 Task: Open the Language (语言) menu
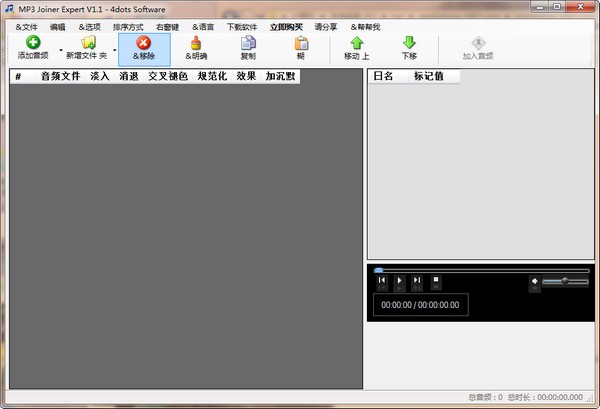click(209, 25)
